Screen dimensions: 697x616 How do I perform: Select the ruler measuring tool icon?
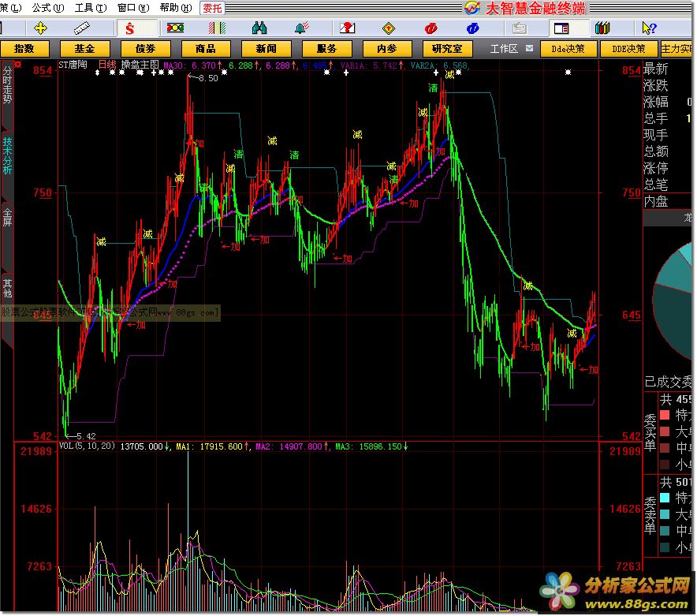pyautogui.click(x=82, y=28)
